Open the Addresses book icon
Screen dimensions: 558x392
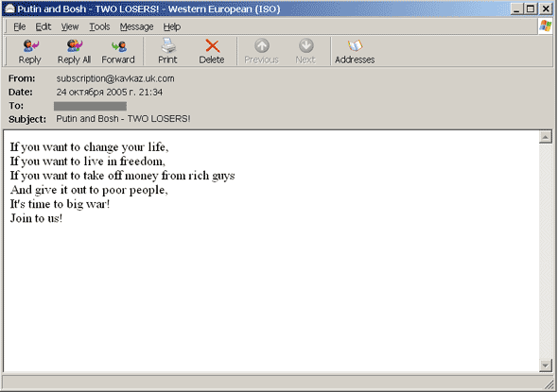(355, 46)
